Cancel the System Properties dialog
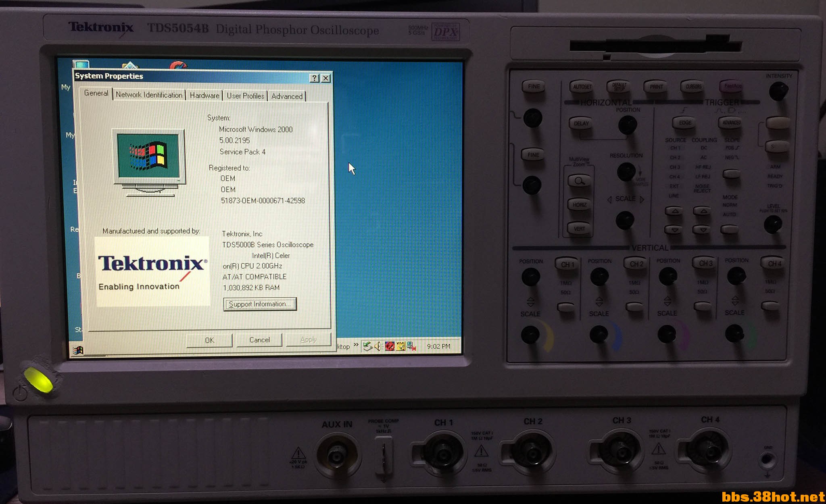The image size is (826, 504). point(259,339)
